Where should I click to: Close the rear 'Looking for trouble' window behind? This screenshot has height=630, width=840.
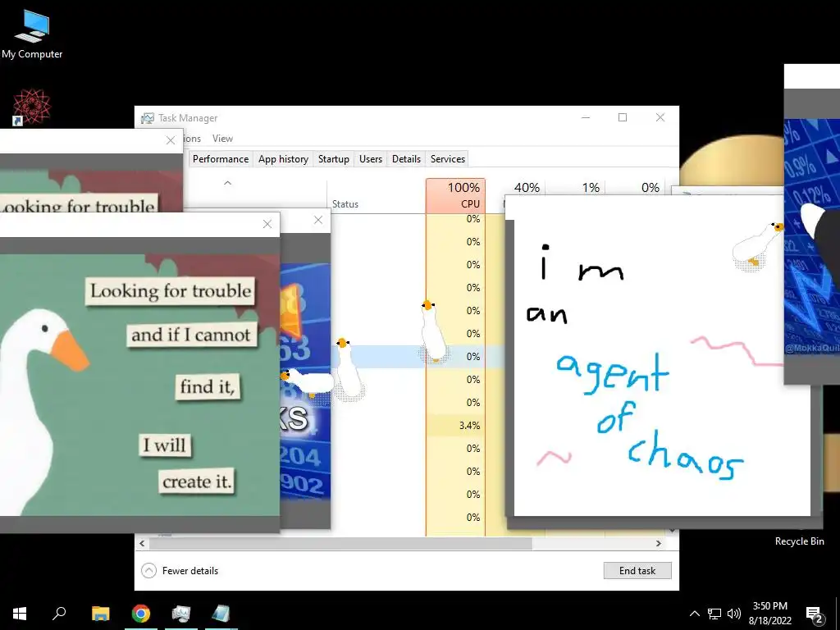pos(171,140)
